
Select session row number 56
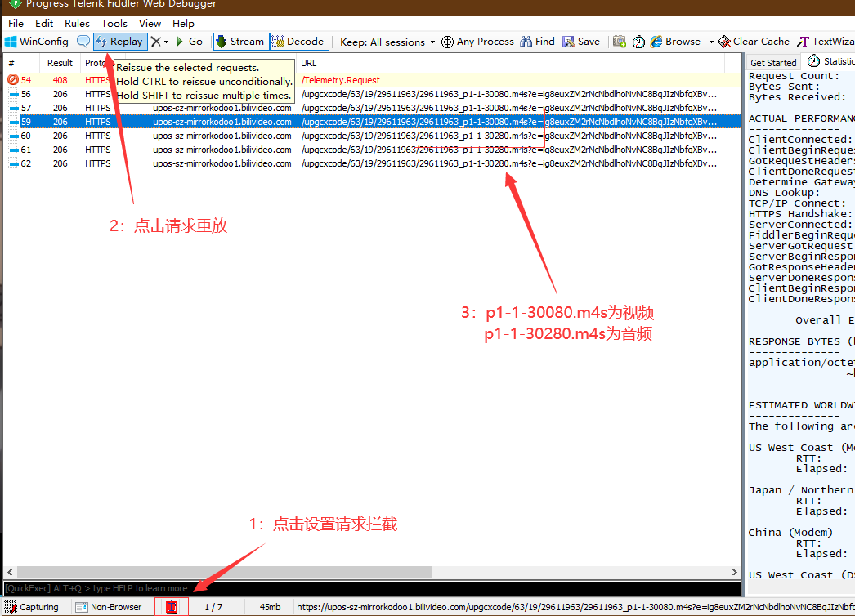point(373,94)
